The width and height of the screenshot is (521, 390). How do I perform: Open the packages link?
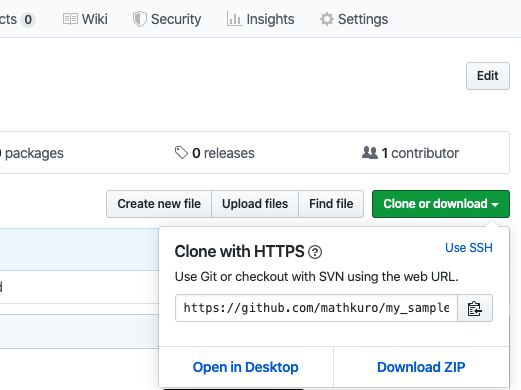coord(32,153)
